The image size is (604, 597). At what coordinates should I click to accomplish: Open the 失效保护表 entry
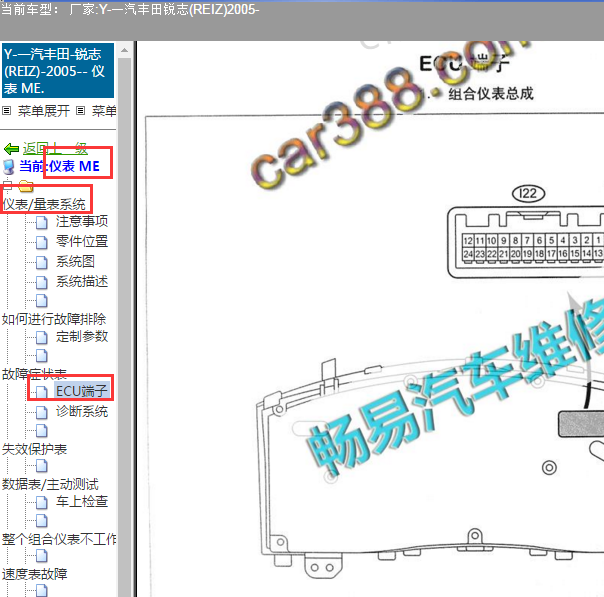click(x=34, y=449)
